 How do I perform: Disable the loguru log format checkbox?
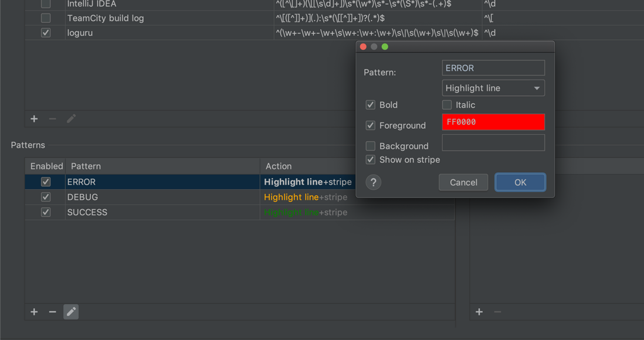click(x=46, y=33)
